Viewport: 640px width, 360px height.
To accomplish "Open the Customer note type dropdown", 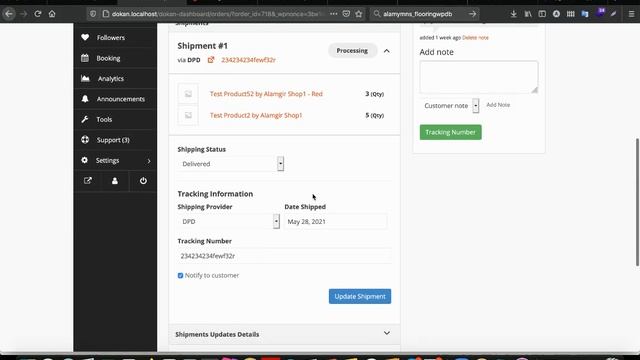I will coord(449,105).
